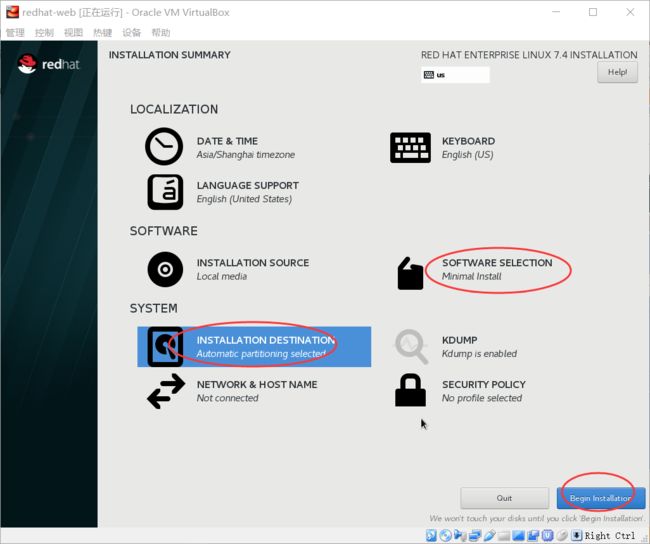The width and height of the screenshot is (650, 544).
Task: Click optical disc indicator in status bar
Action: pyautogui.click(x=446, y=535)
